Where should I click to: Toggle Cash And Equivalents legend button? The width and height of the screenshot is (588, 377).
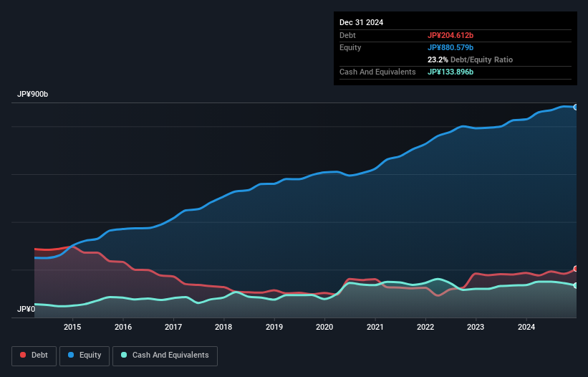pyautogui.click(x=165, y=355)
